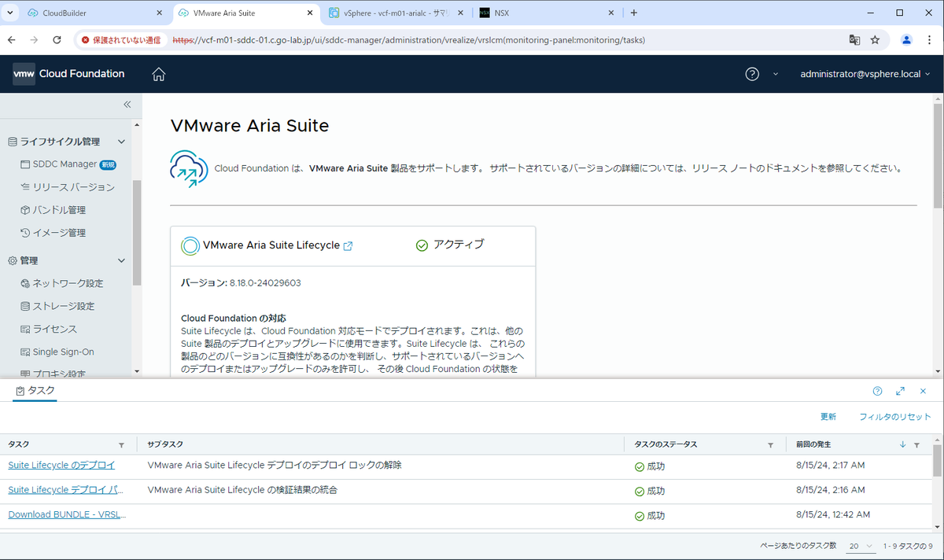Collapse the 管理 section chevron
Image resolution: width=944 pixels, height=560 pixels.
coord(121,260)
